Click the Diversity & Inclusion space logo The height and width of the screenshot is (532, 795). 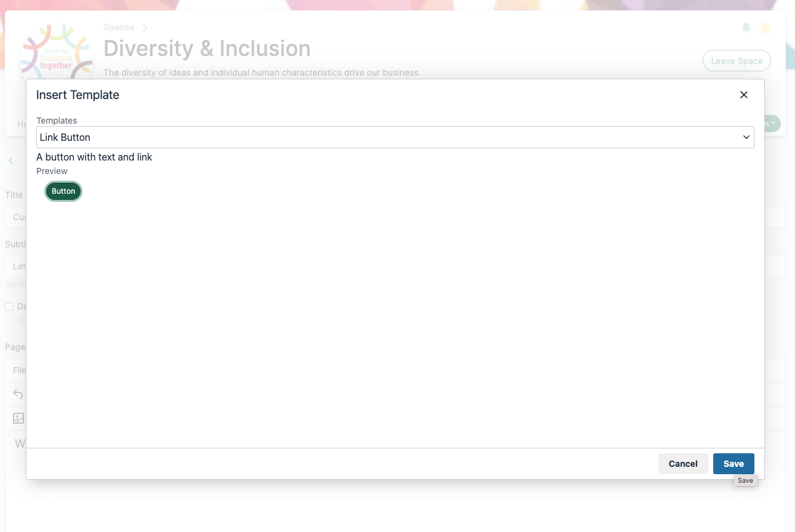[56, 53]
